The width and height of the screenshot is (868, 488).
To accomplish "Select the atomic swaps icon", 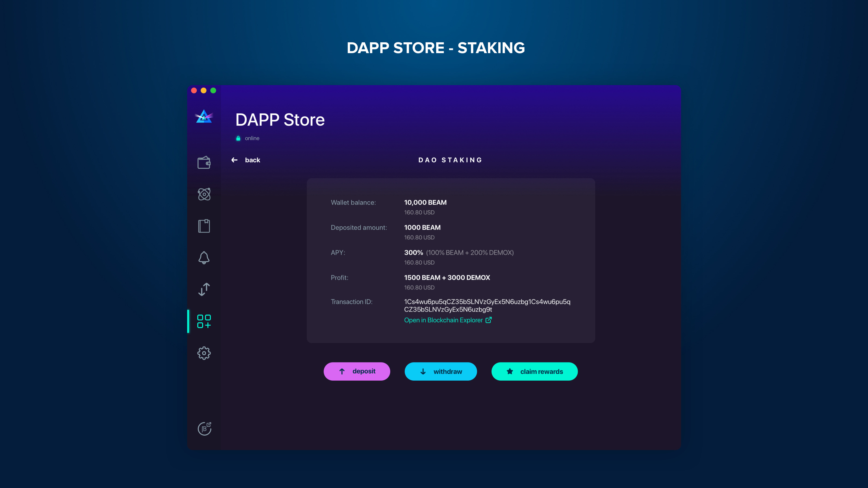I will [x=204, y=194].
